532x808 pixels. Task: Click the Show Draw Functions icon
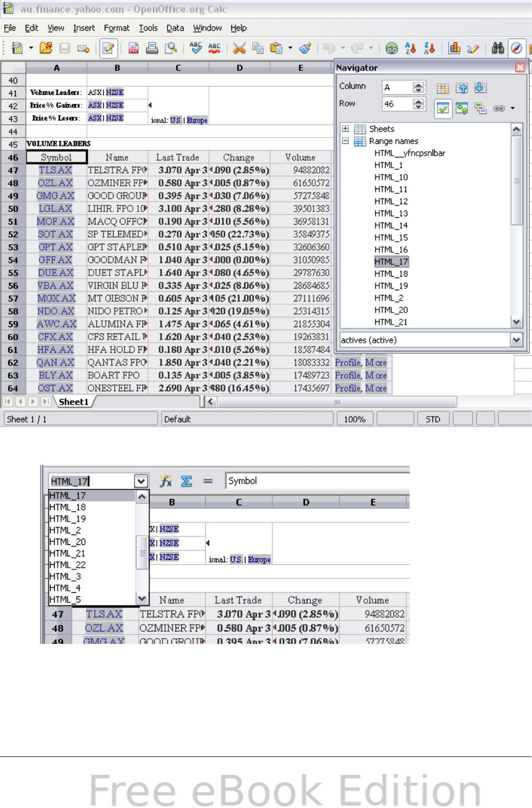(x=473, y=48)
